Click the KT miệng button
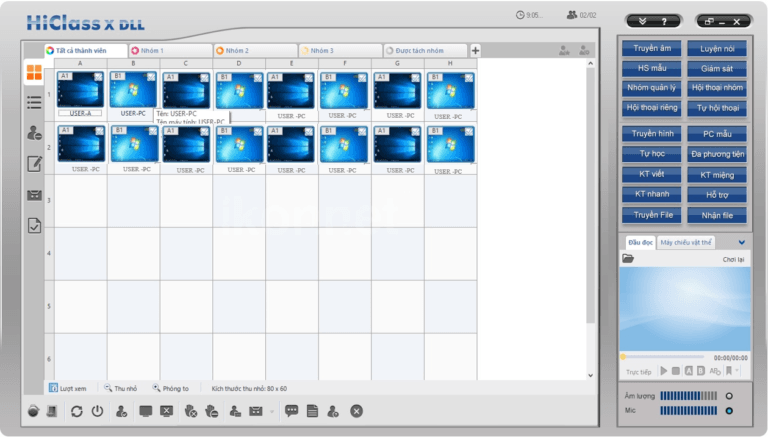 [717, 175]
